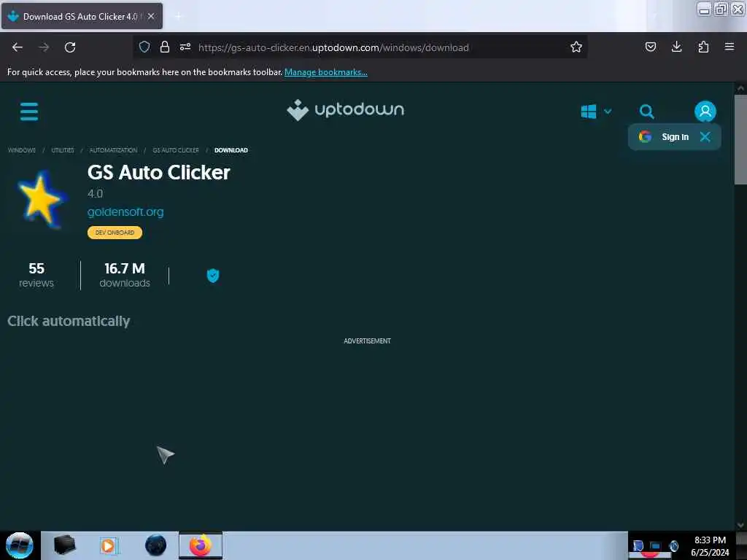Image resolution: width=747 pixels, height=560 pixels.
Task: Open the GS Auto Clicker breadcrumb
Action: click(176, 150)
